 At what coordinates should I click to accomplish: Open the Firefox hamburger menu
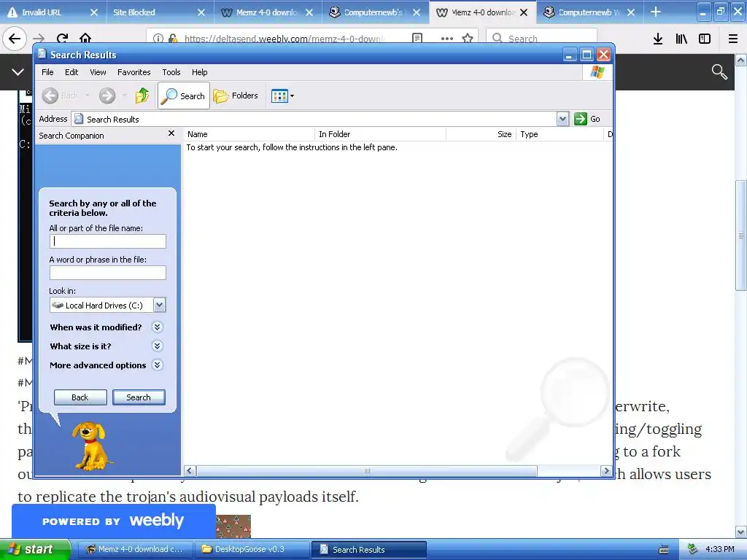(x=733, y=39)
